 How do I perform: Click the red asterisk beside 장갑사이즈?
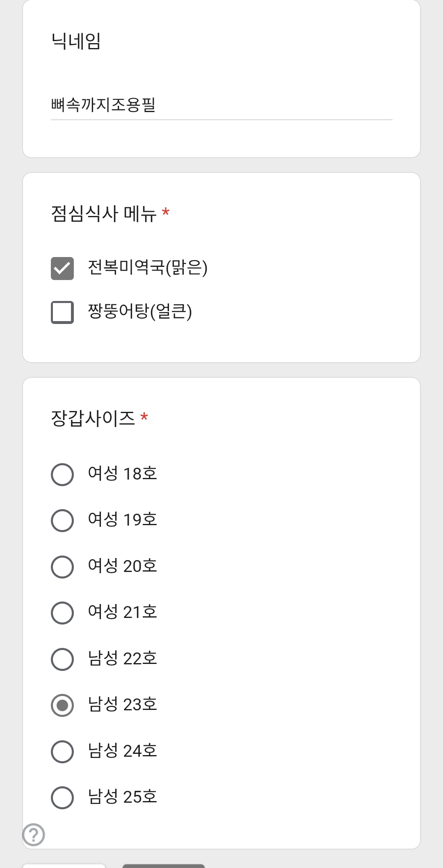[x=144, y=417]
